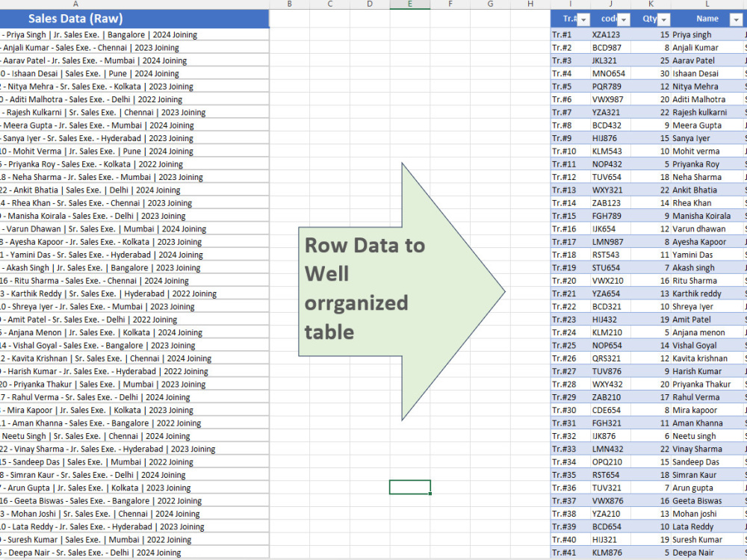
Task: Click name cell Vinay Sharma
Action: (x=707, y=449)
